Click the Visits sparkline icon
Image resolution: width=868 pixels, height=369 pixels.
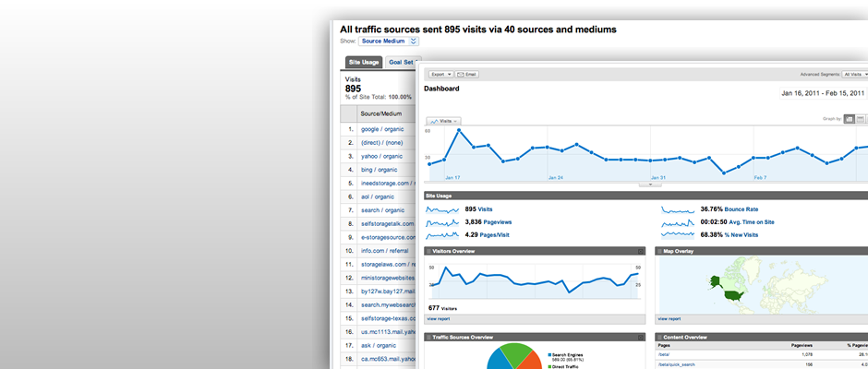(442, 209)
